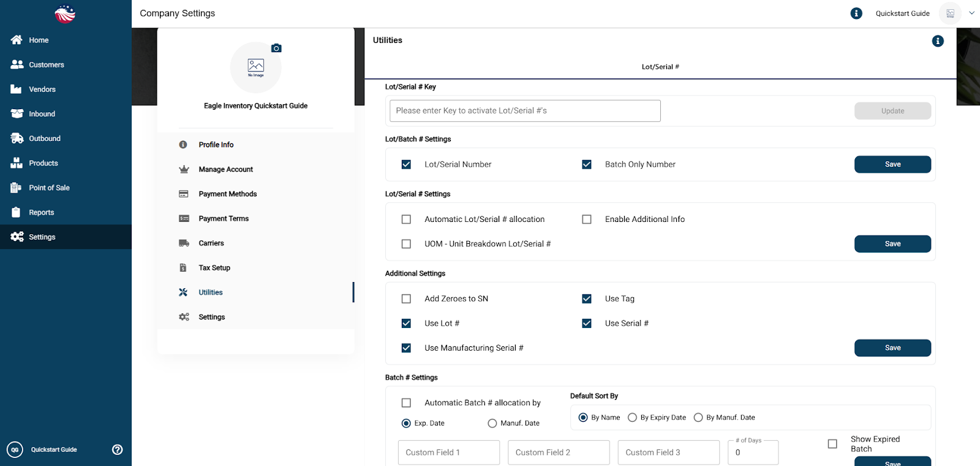Screen dimensions: 980x466
Task: Expand the user profile dropdown arrow
Action: pyautogui.click(x=971, y=13)
